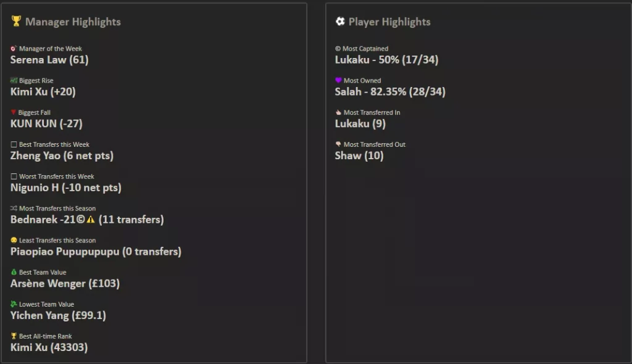Click Salah - 82.35% most owned entry
The width and height of the screenshot is (632, 364).
point(390,92)
